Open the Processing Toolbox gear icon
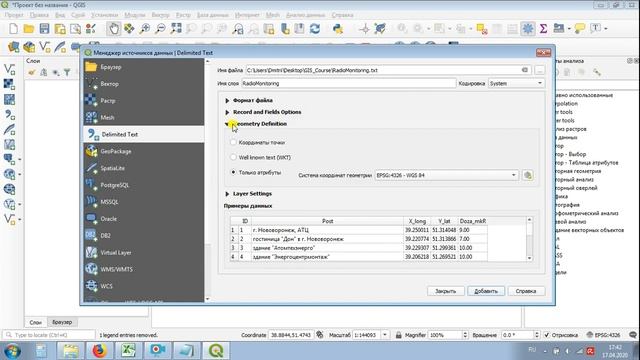 (528, 29)
